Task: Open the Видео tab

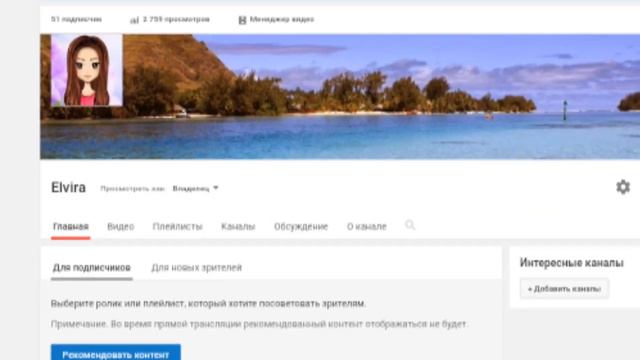Action: point(120,227)
